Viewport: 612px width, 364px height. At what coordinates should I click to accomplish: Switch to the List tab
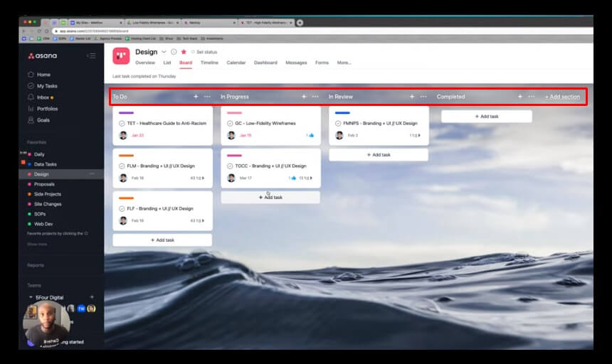point(167,63)
